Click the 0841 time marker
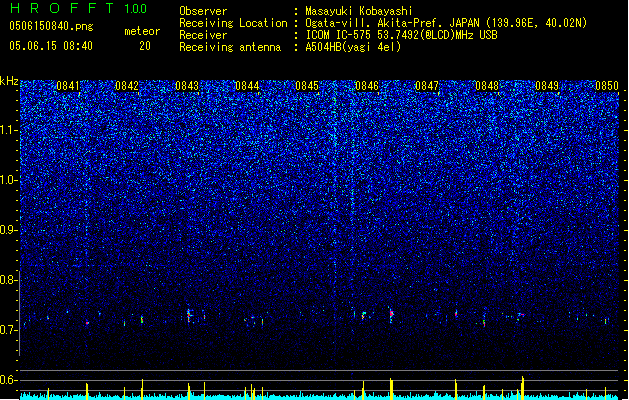This screenshot has width=629, height=400. (x=68, y=86)
